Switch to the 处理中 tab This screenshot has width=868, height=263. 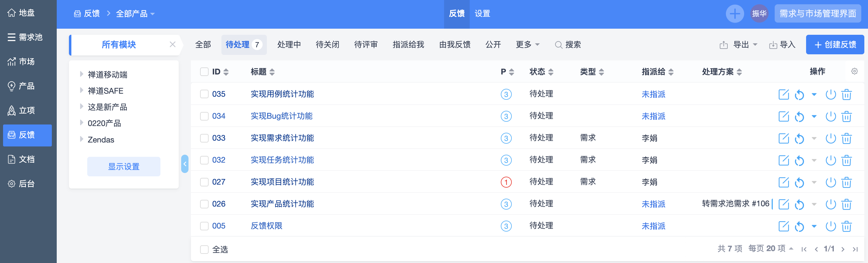289,45
